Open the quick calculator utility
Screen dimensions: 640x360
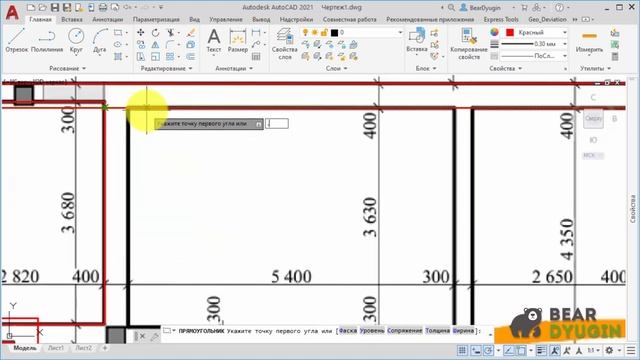[615, 56]
